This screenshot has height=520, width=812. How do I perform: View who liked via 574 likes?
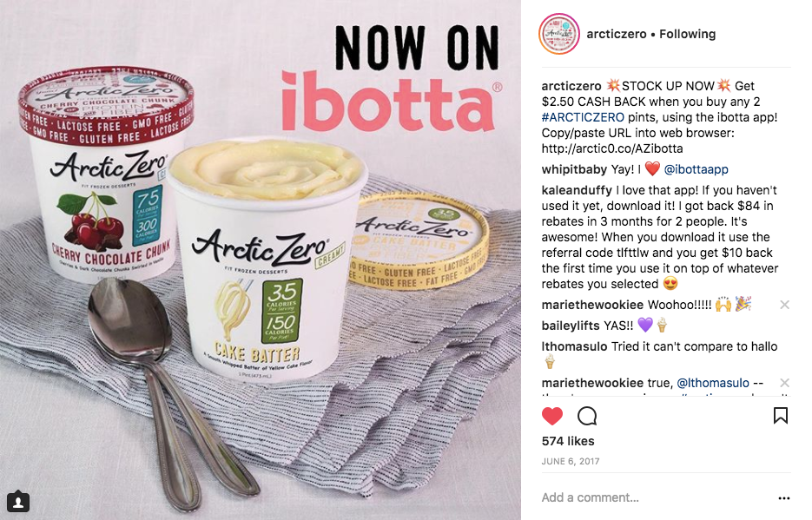tap(568, 441)
